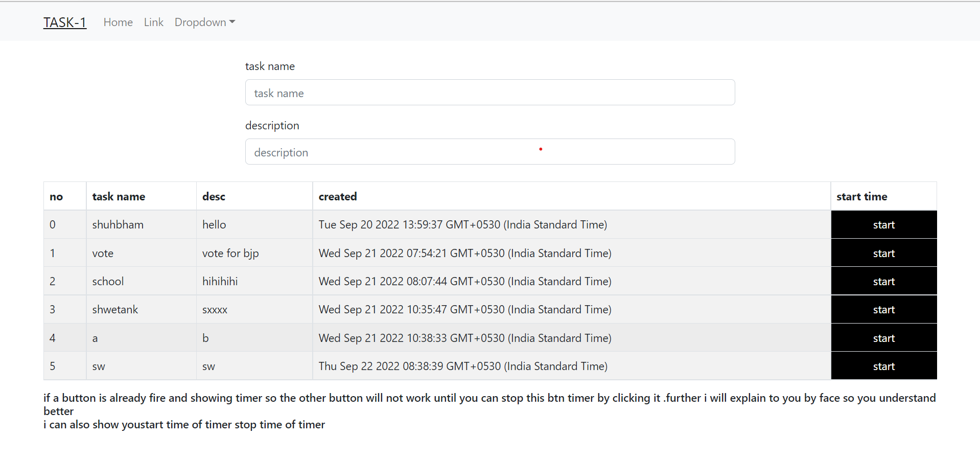Select the Home menu item

tap(118, 22)
